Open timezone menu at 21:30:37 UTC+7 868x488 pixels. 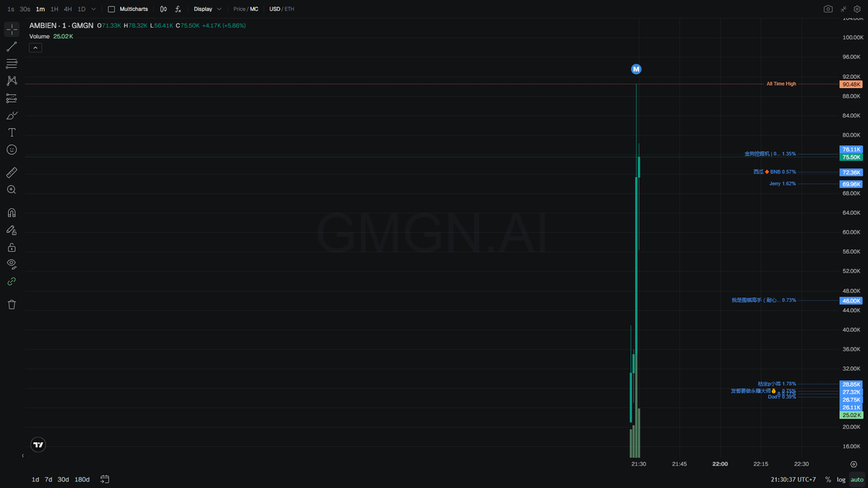[x=793, y=479]
